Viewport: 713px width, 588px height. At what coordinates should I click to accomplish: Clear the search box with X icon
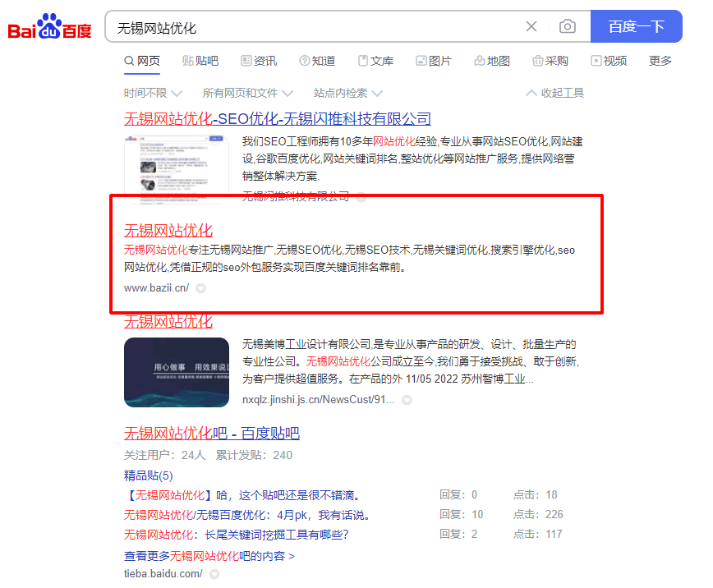tap(531, 26)
